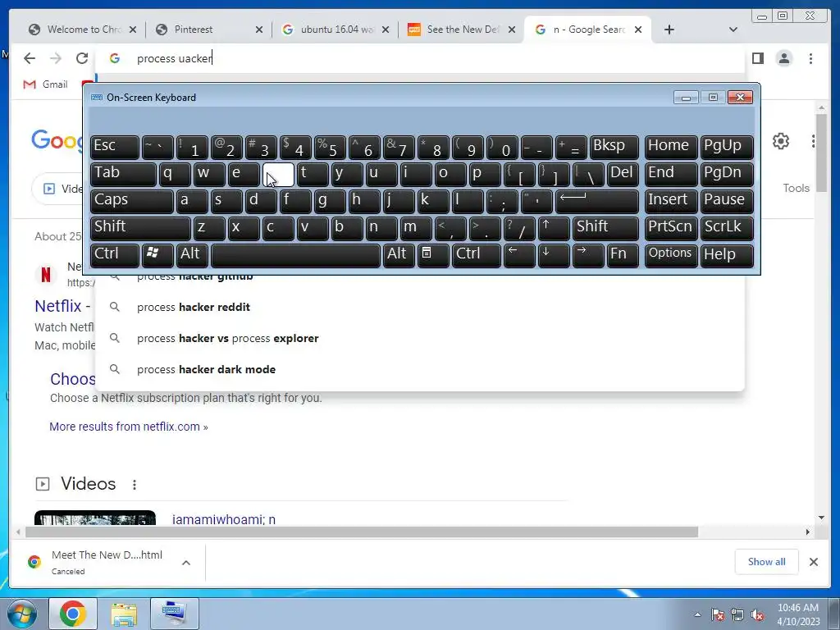The image size is (840, 630).
Task: Open Chrome side panel icon
Action: click(x=757, y=58)
